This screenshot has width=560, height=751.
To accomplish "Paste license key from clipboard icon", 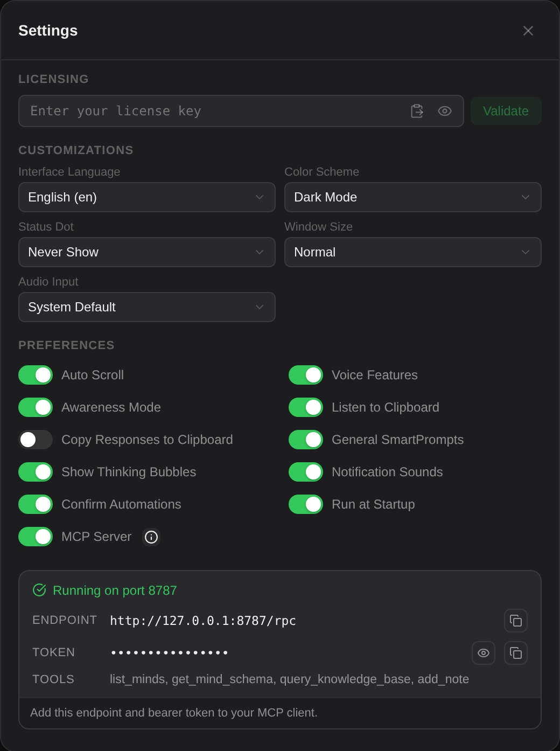I will [x=417, y=111].
